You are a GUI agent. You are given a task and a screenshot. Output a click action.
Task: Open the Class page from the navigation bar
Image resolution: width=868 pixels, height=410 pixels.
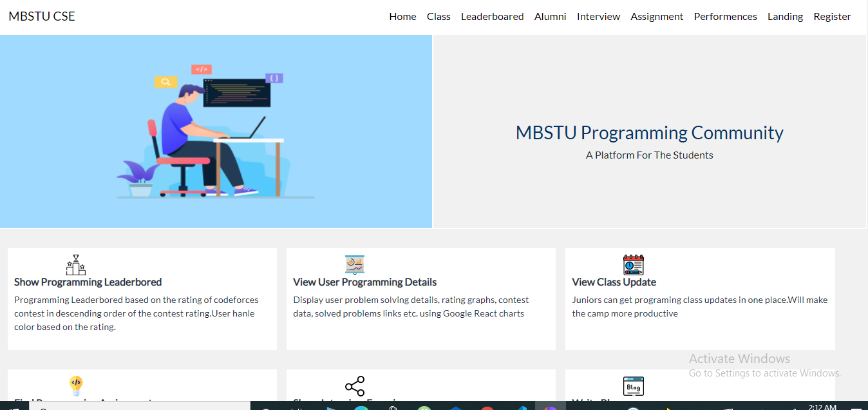pyautogui.click(x=439, y=16)
